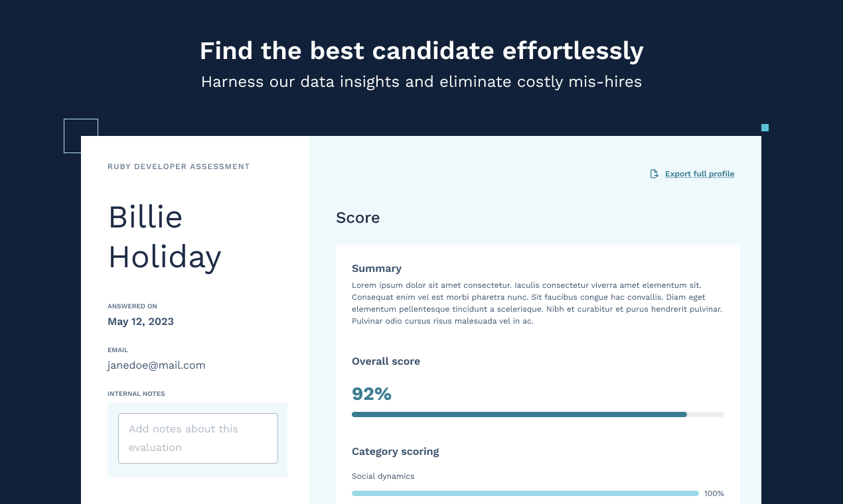Screen dimensions: 843x504
Task: Click the 100% Social dynamics value
Action: [714, 493]
